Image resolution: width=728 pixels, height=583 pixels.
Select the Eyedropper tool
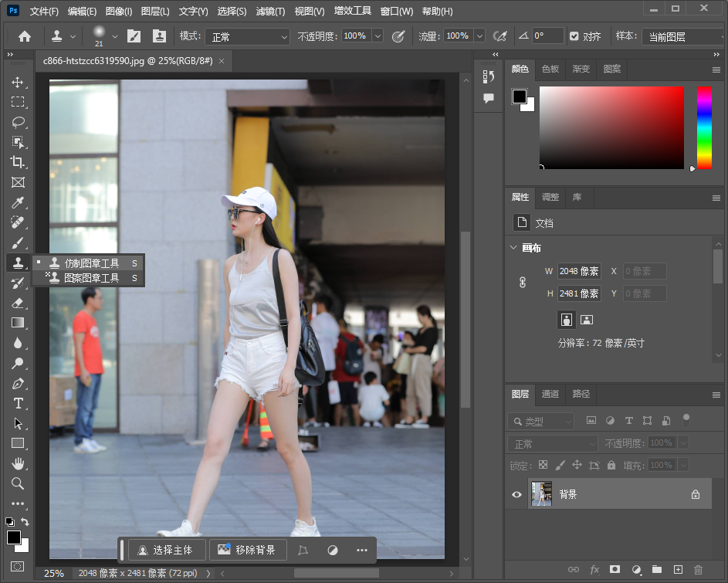point(18,202)
